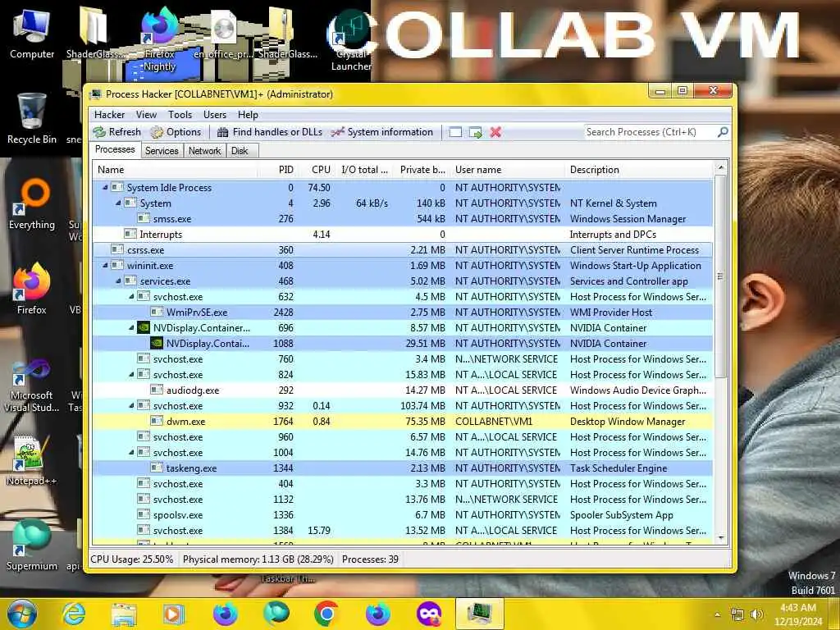Click the Computer desktop icon
This screenshot has width=840, height=630.
32,34
